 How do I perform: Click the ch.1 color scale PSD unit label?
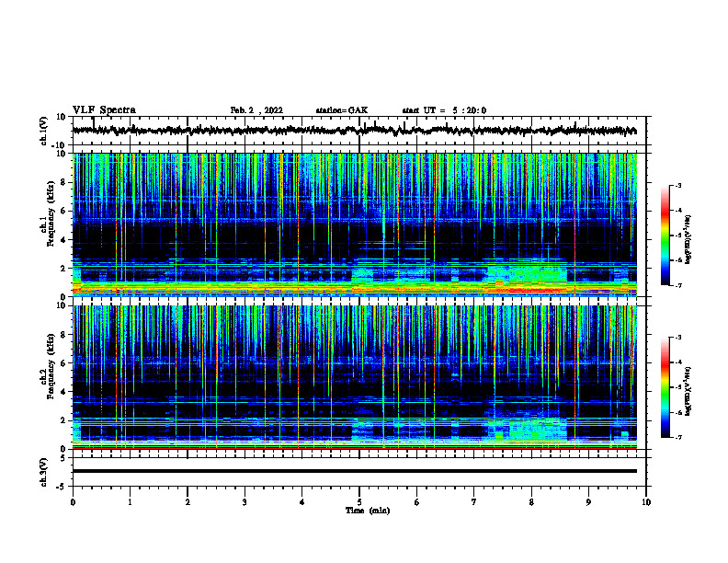(x=688, y=239)
